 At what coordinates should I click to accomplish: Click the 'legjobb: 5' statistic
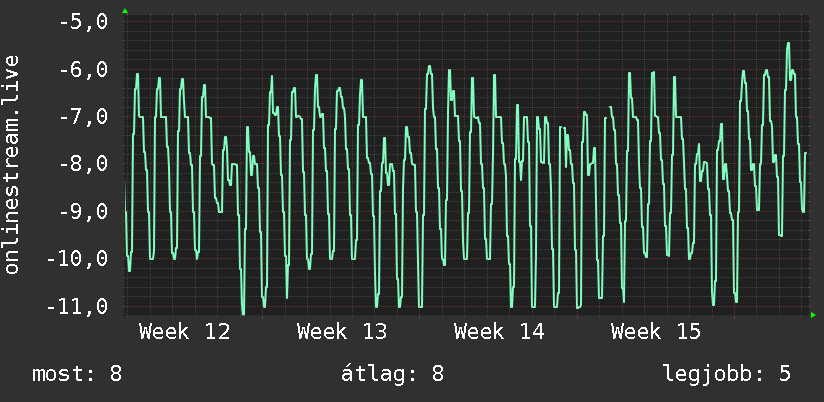(727, 374)
